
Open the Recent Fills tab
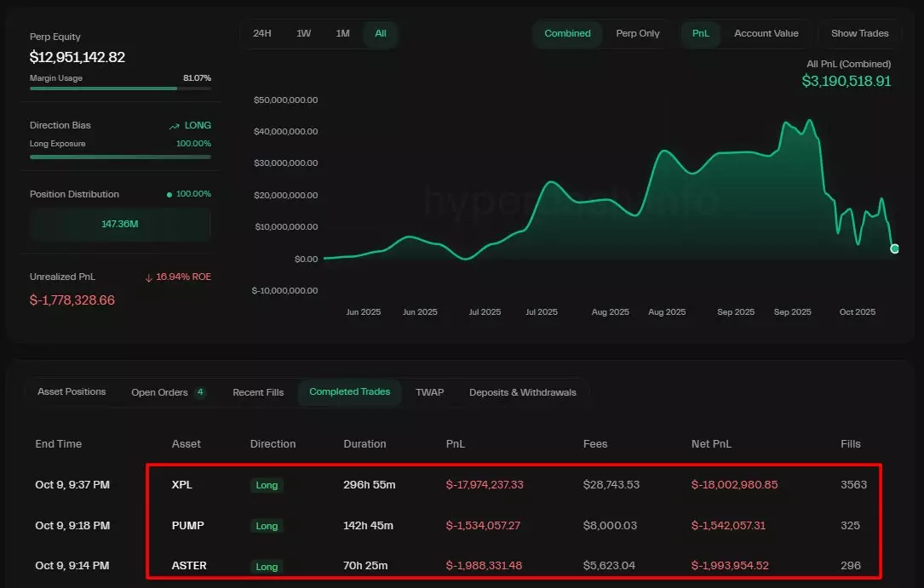pyautogui.click(x=258, y=392)
